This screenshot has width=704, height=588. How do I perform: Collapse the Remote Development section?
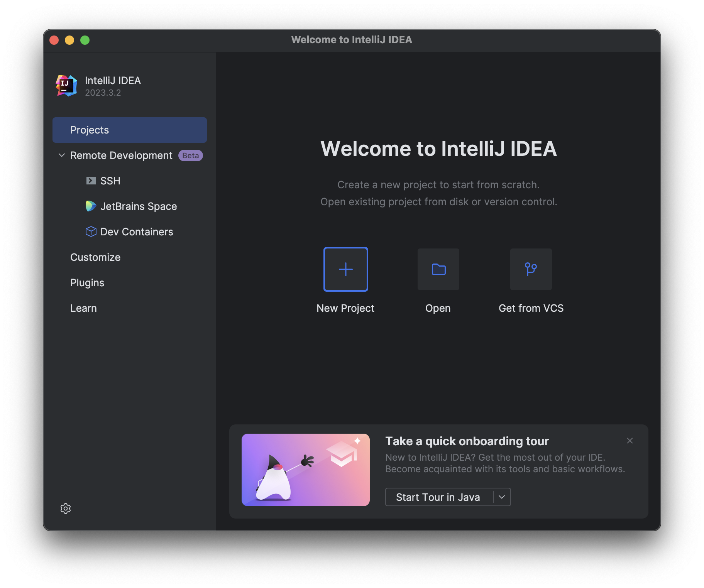[62, 155]
